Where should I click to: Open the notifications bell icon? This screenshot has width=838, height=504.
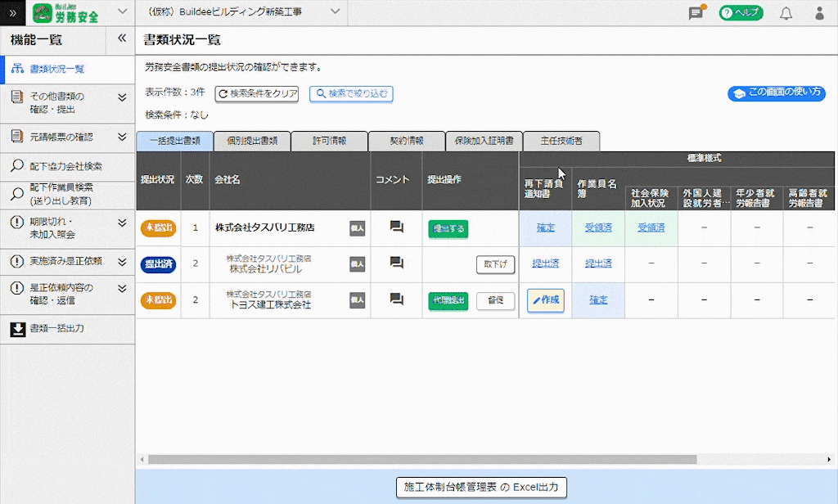click(786, 13)
